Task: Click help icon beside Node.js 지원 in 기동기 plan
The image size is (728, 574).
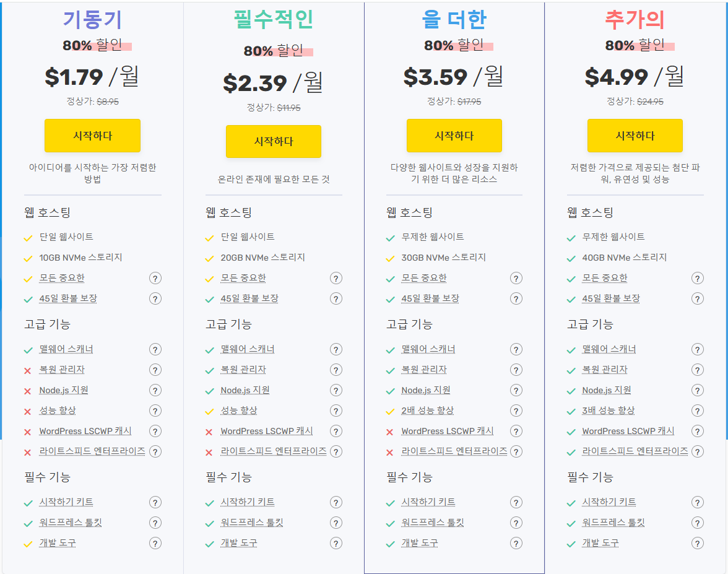Action: (x=155, y=391)
